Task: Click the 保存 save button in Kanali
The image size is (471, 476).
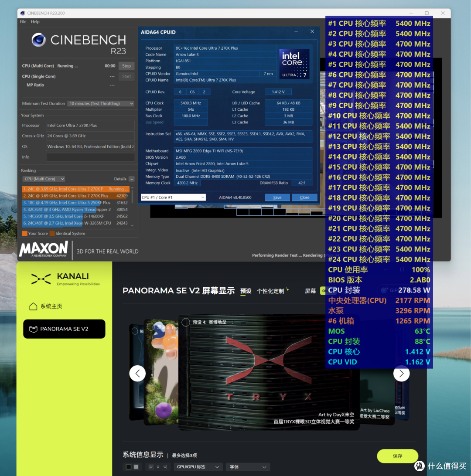Action: point(397,456)
